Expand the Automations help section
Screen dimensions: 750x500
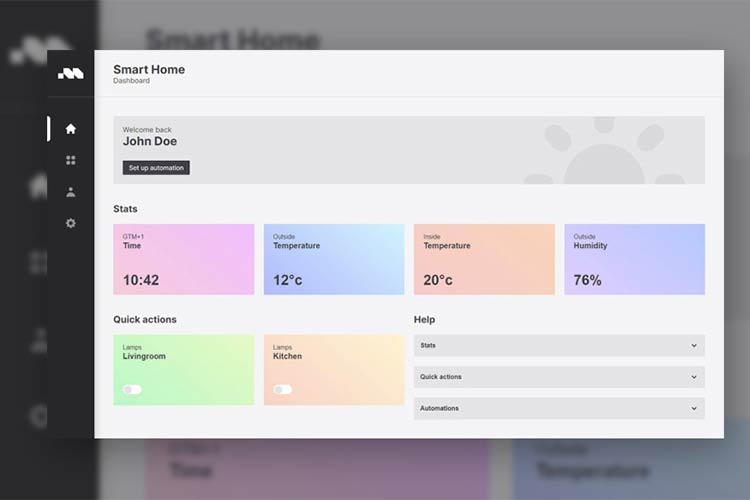pyautogui.click(x=559, y=408)
